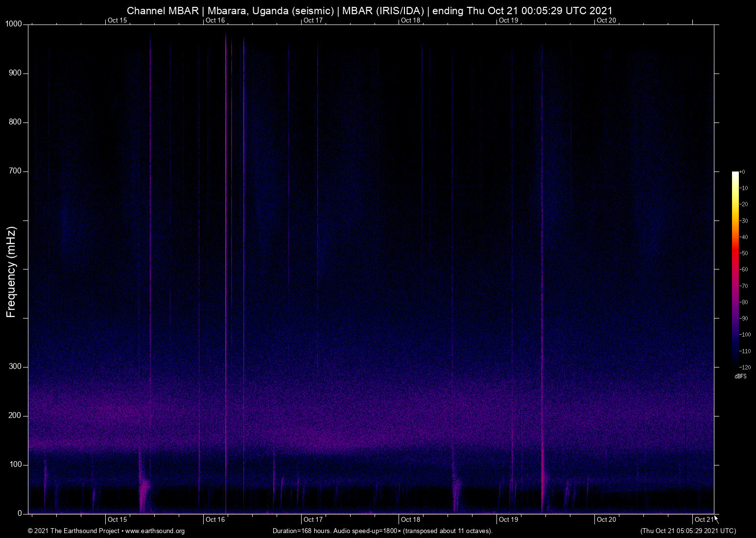Select the 700 frequency axis label
This screenshot has height=538, width=756.
tap(15, 171)
